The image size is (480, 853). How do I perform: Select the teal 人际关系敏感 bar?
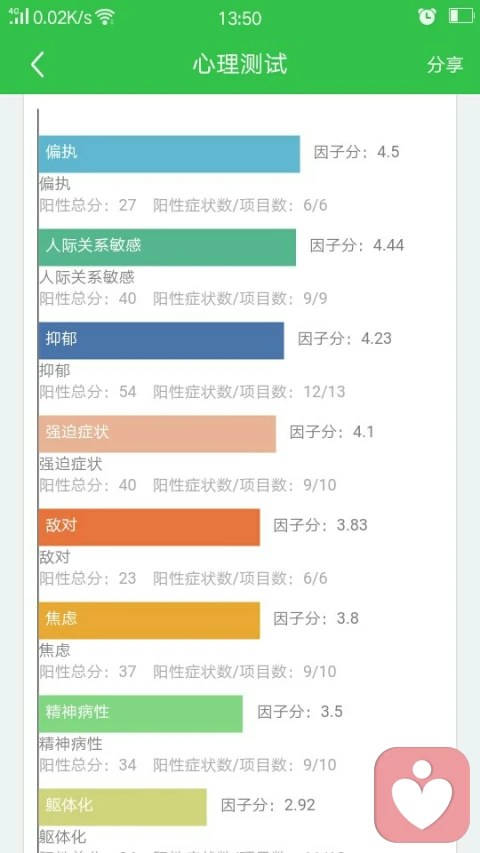[x=167, y=248]
